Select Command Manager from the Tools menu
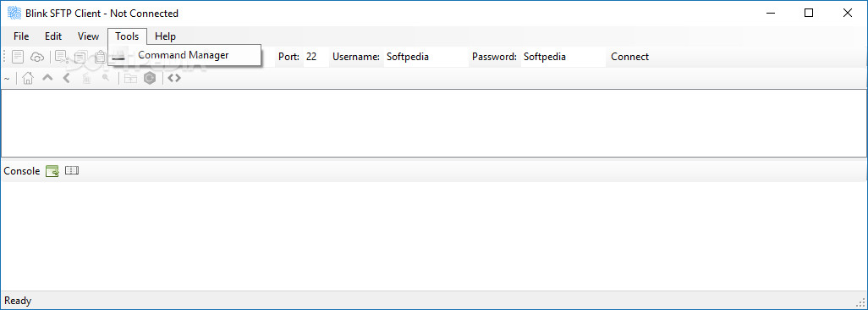The width and height of the screenshot is (868, 310). [x=184, y=55]
